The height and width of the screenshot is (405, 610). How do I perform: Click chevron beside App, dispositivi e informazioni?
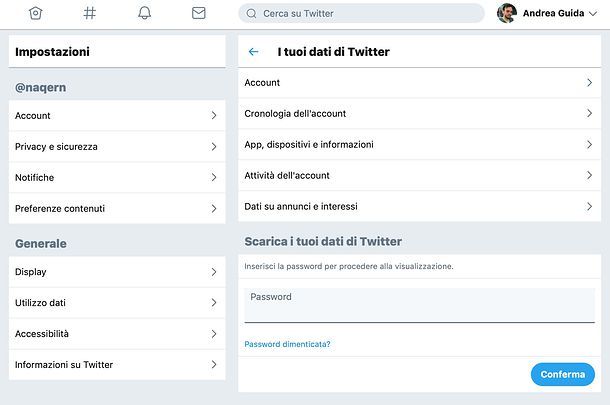pyautogui.click(x=589, y=144)
